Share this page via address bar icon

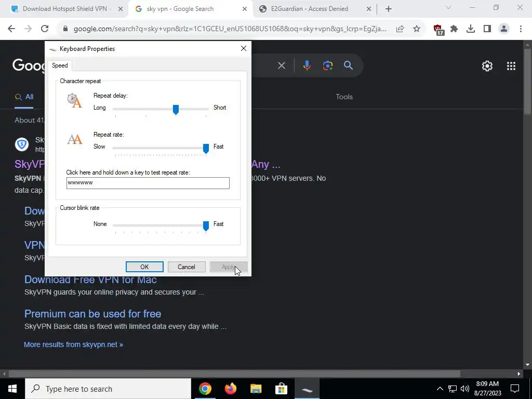(400, 29)
